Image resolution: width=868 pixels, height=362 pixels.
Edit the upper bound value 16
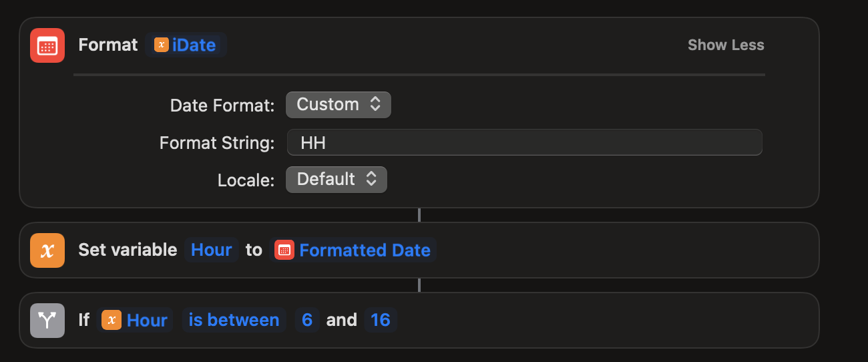(381, 321)
